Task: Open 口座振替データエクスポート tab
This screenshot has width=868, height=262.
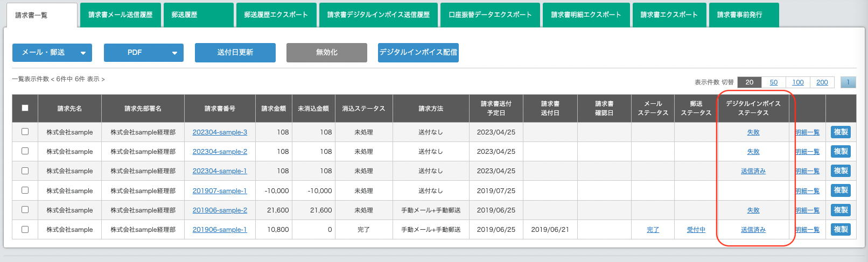Action: 490,15
